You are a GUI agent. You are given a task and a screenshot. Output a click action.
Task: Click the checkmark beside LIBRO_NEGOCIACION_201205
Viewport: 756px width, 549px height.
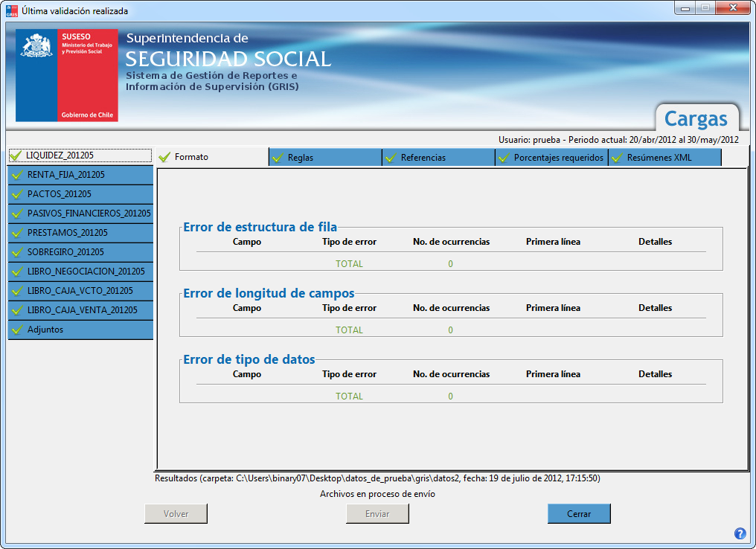click(17, 272)
